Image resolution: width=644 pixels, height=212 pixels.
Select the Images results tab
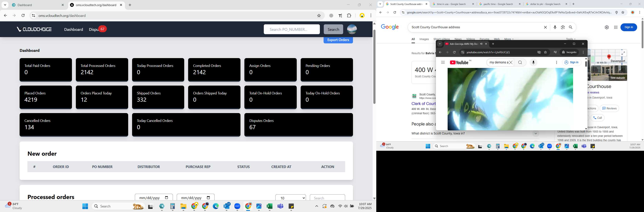click(424, 39)
